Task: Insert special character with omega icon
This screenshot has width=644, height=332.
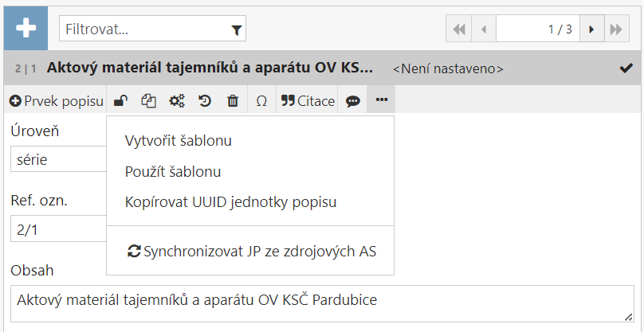Action: point(261,101)
